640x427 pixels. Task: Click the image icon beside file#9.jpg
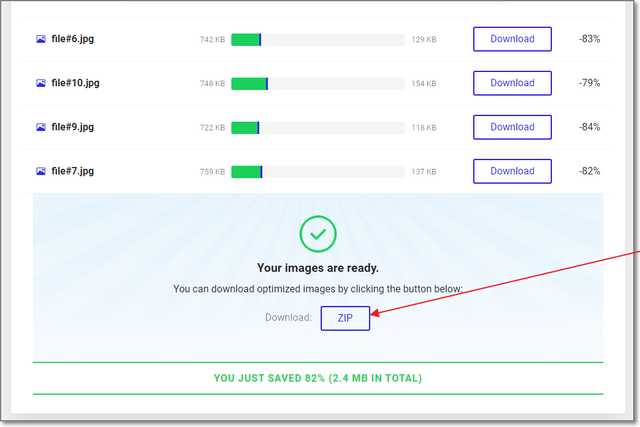coord(41,127)
